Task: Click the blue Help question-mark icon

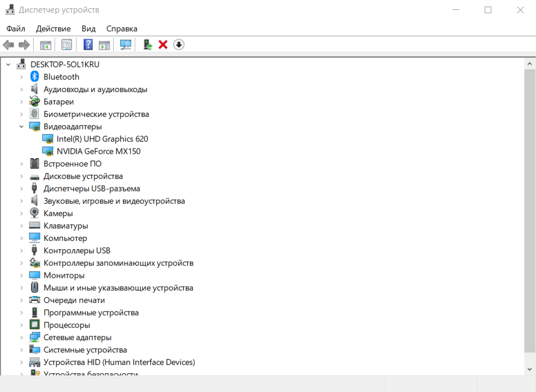Action: pyautogui.click(x=88, y=45)
